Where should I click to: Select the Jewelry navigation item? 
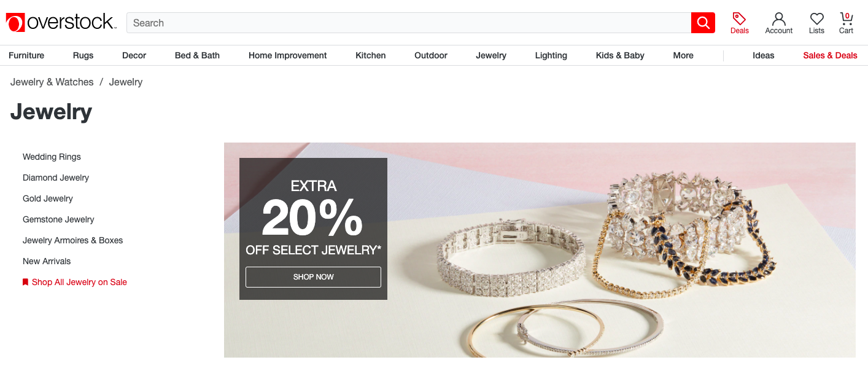(491, 55)
